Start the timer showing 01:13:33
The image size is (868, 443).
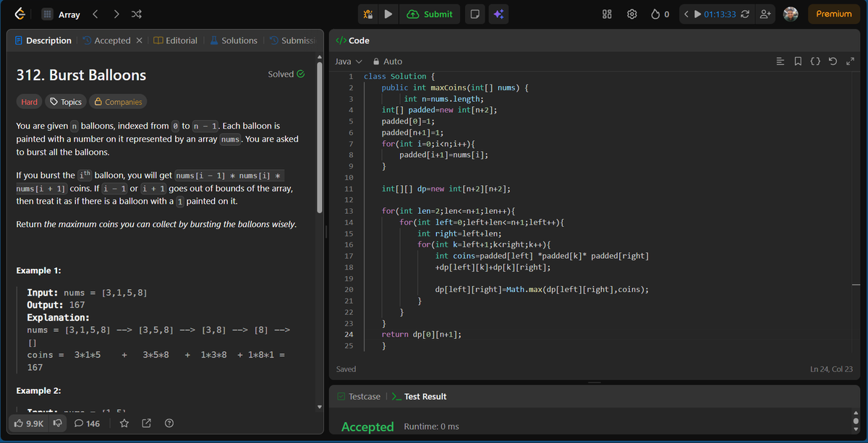pos(713,14)
